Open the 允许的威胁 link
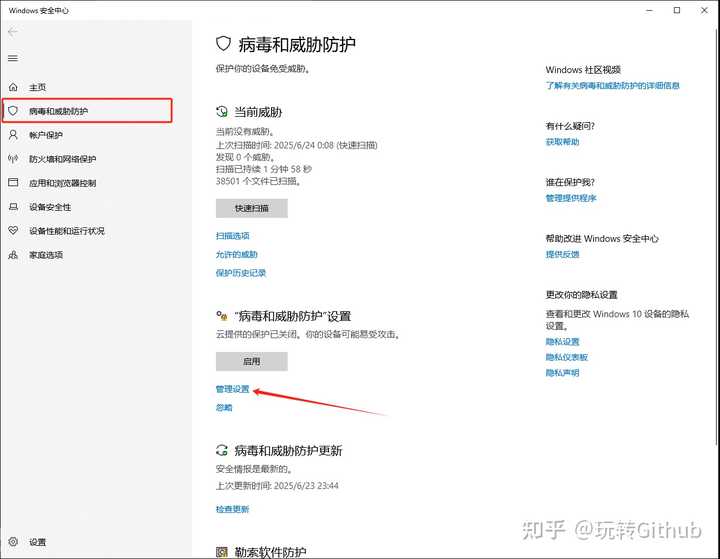 tap(236, 254)
